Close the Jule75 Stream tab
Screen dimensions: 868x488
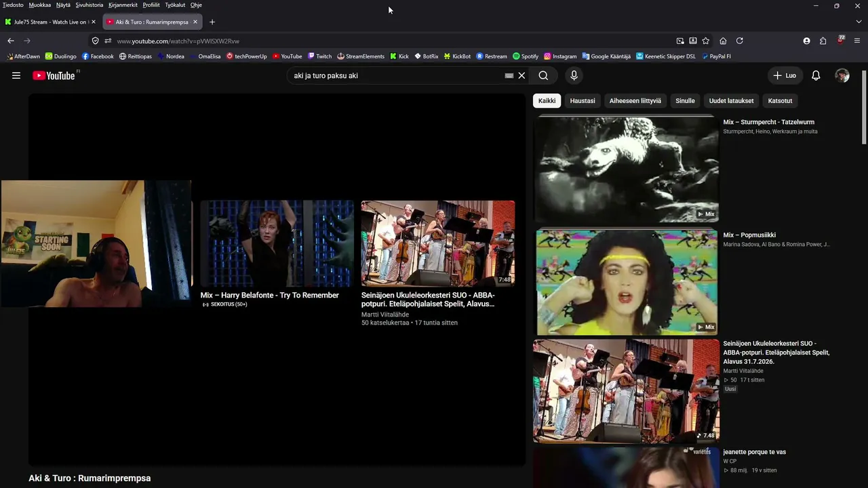point(94,22)
